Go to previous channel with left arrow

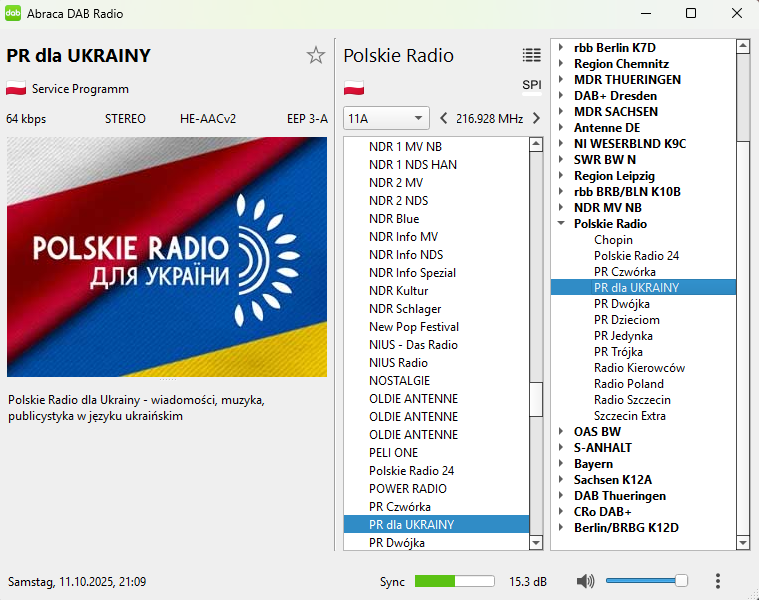[x=444, y=119]
